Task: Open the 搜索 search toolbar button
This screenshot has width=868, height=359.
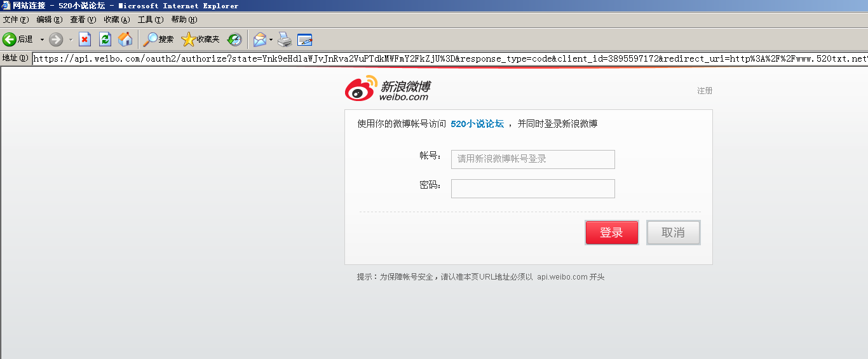Action: [x=158, y=39]
